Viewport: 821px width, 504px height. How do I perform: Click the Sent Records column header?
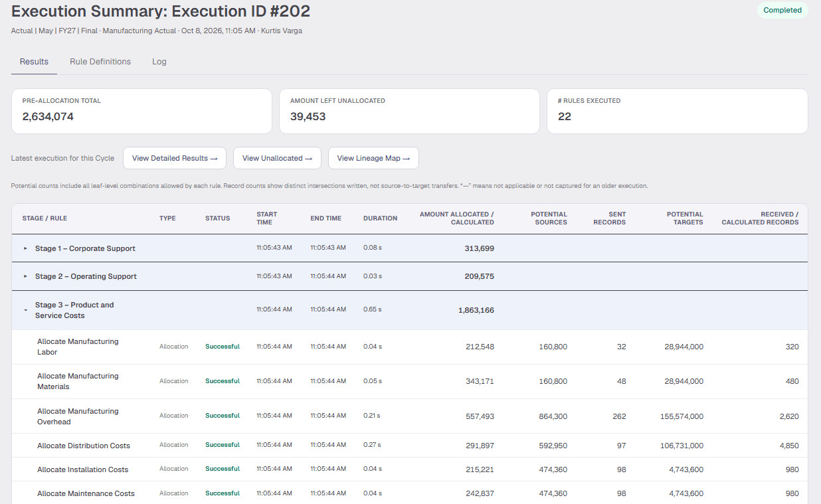[609, 218]
